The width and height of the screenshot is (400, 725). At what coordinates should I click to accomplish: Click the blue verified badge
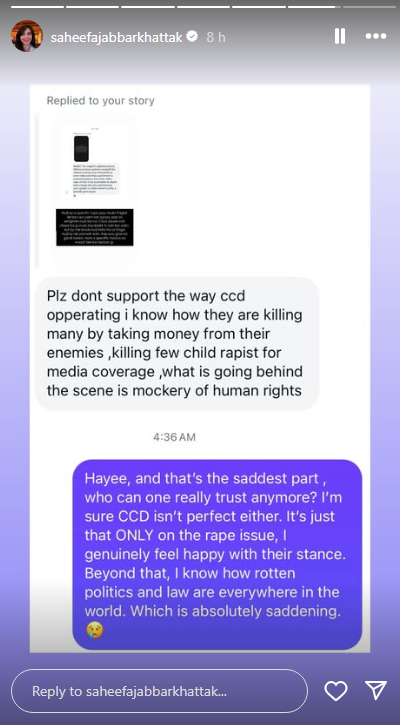click(x=192, y=37)
